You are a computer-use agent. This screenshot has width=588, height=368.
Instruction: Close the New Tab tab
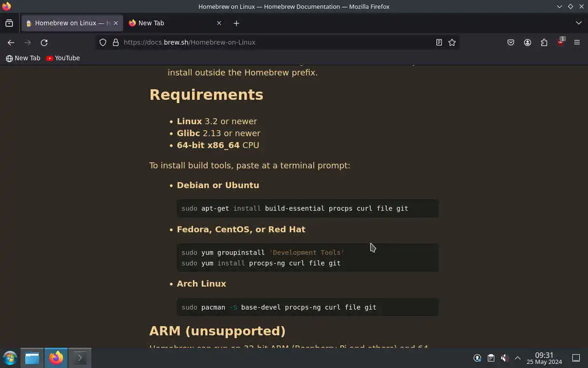[219, 23]
